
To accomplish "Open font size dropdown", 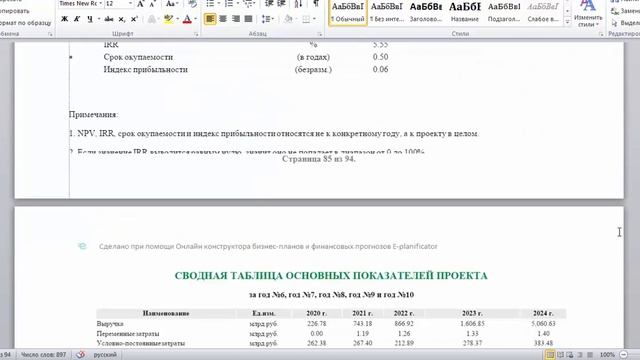I will (x=131, y=4).
